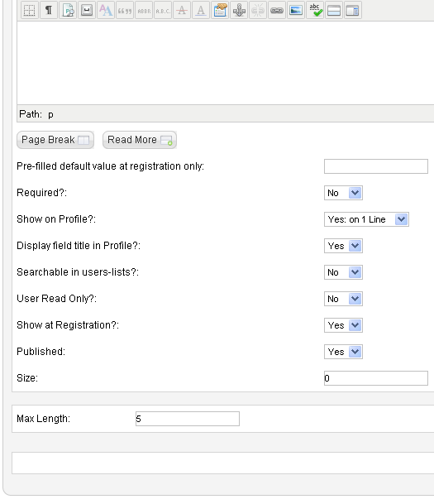This screenshot has width=434, height=504.
Task: Open insert link chain icon
Action: [277, 11]
